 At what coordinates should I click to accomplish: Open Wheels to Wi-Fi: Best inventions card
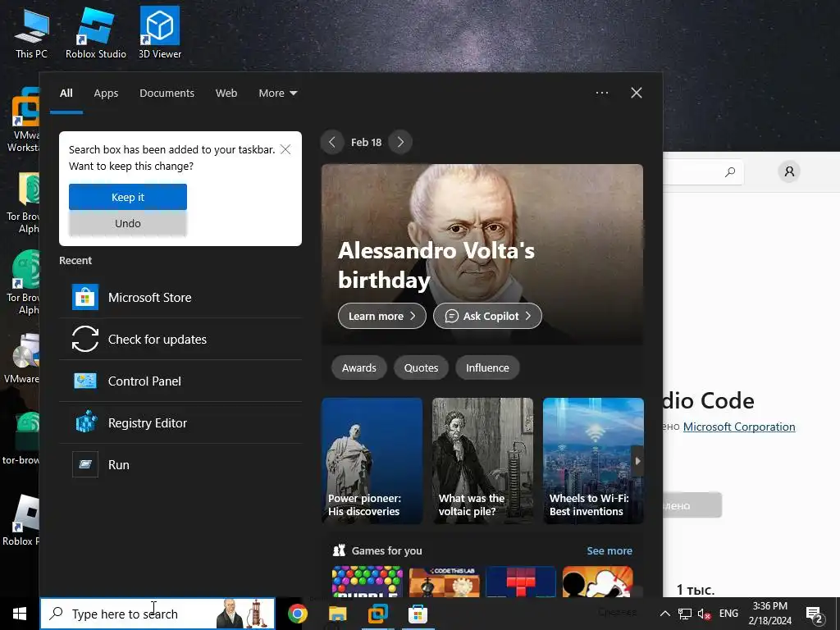point(593,461)
